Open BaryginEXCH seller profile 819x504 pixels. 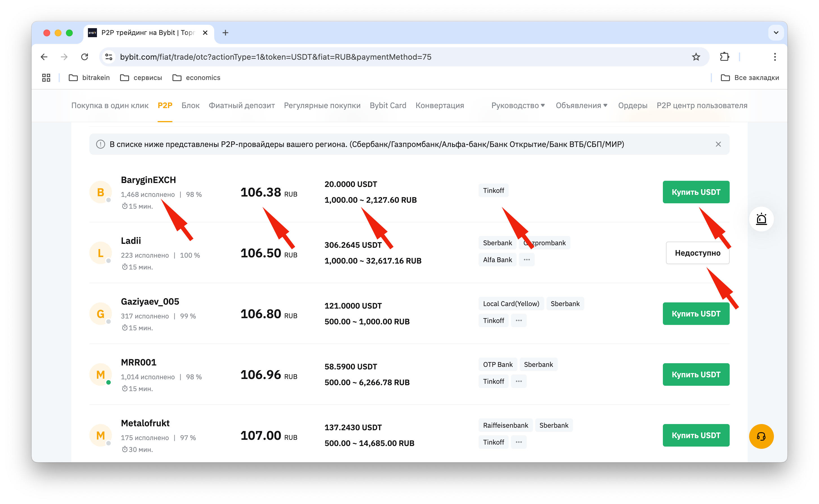(148, 180)
